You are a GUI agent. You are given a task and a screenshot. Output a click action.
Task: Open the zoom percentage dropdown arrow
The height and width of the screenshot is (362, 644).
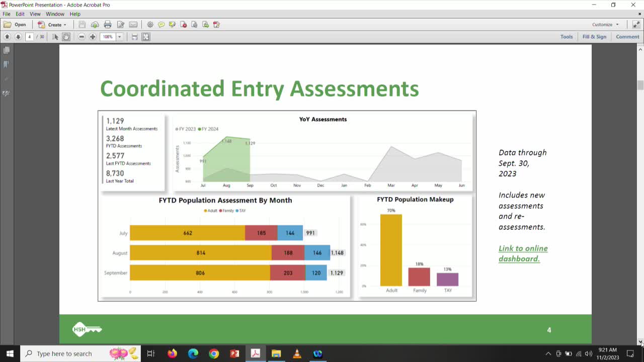pyautogui.click(x=120, y=37)
